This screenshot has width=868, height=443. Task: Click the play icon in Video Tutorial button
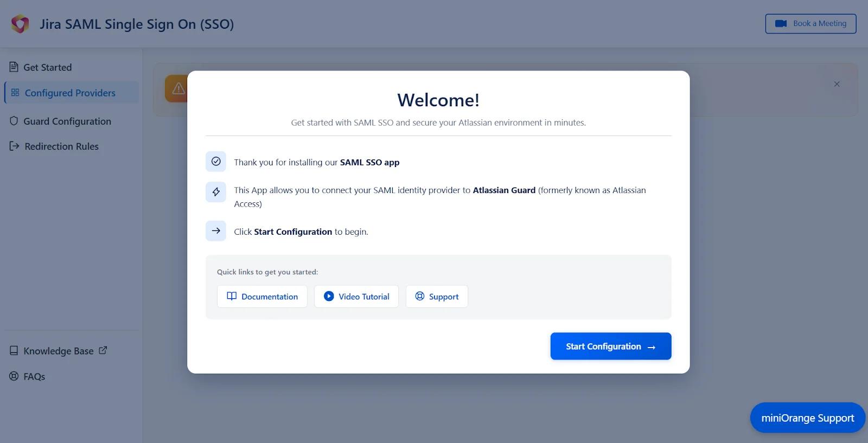tap(329, 296)
